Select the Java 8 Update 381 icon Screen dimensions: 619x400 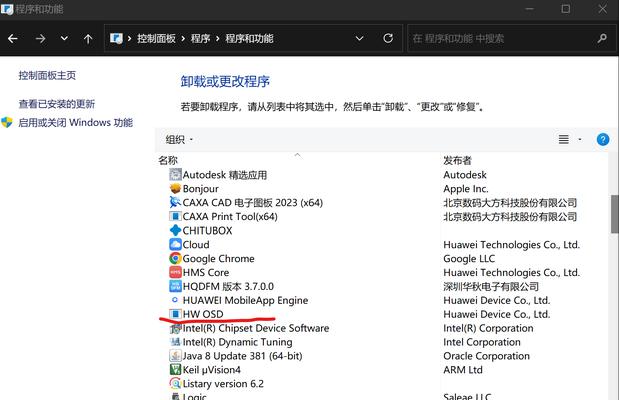pos(175,356)
